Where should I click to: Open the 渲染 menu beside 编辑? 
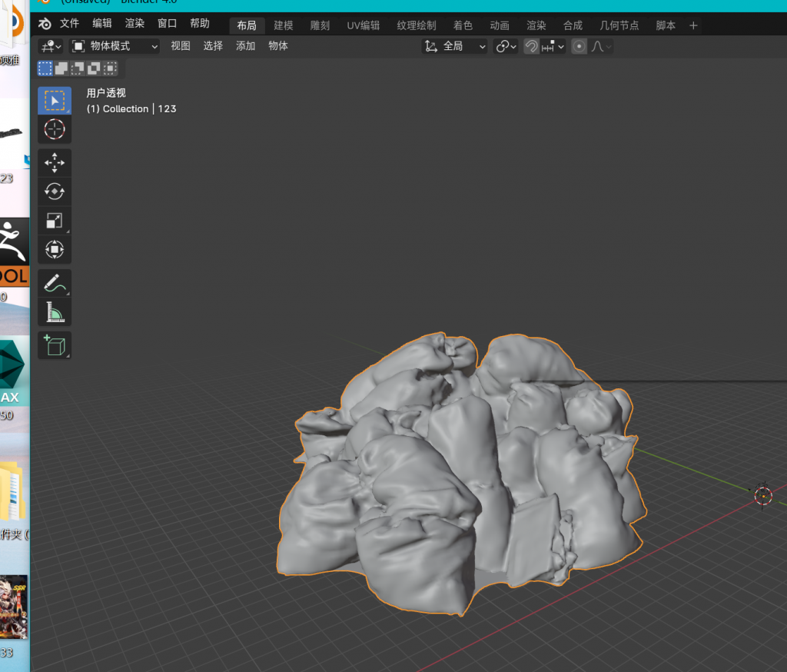[134, 24]
